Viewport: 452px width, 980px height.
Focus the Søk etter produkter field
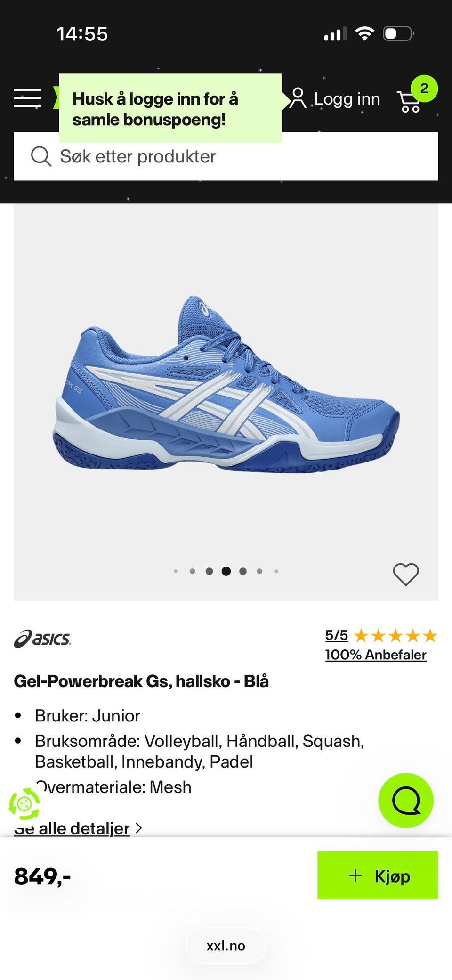click(x=226, y=156)
